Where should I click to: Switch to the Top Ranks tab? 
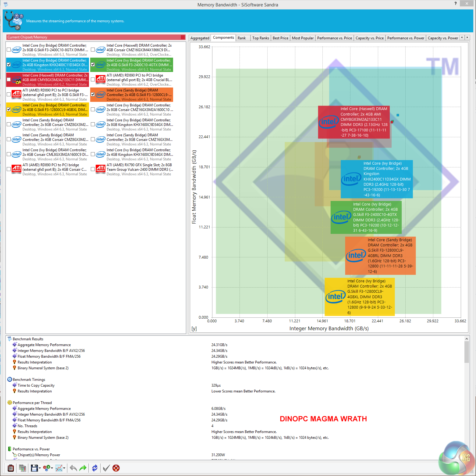coord(261,38)
